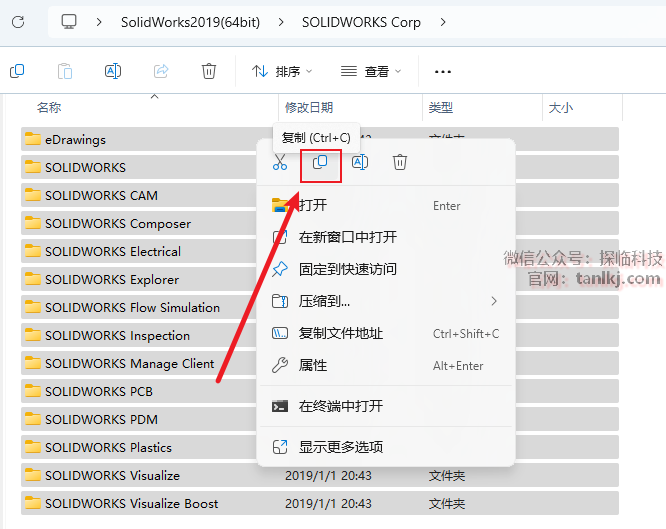
Task: Click the toolbar Delete trash icon
Action: (x=209, y=71)
